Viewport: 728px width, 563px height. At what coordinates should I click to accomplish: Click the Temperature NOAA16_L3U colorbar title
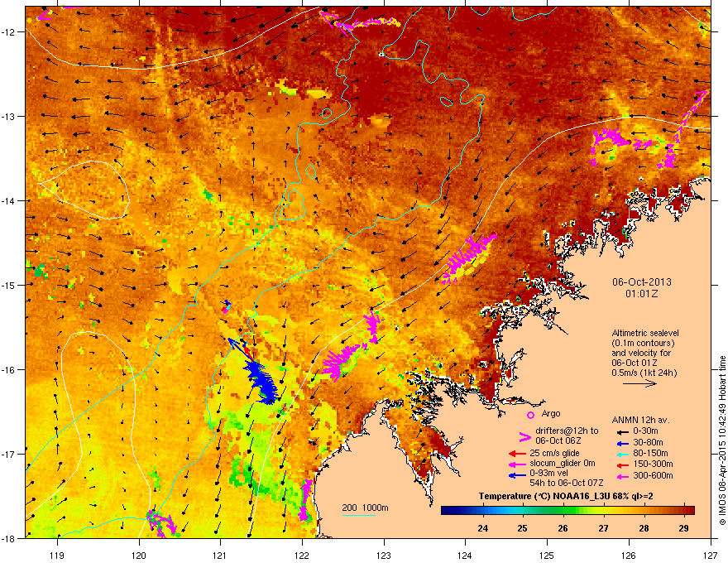click(x=566, y=497)
